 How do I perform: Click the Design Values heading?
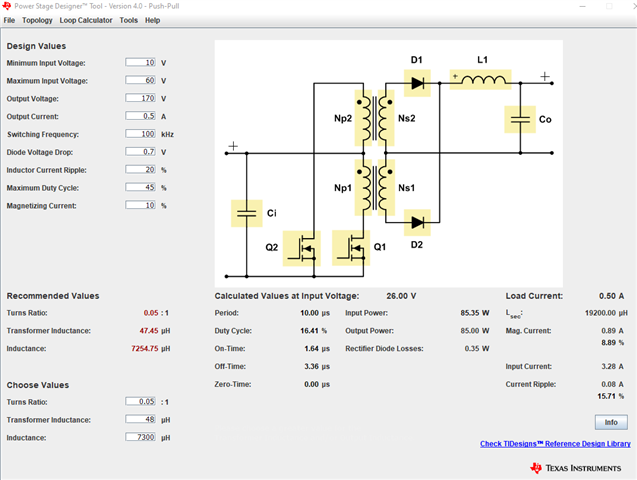tap(36, 46)
